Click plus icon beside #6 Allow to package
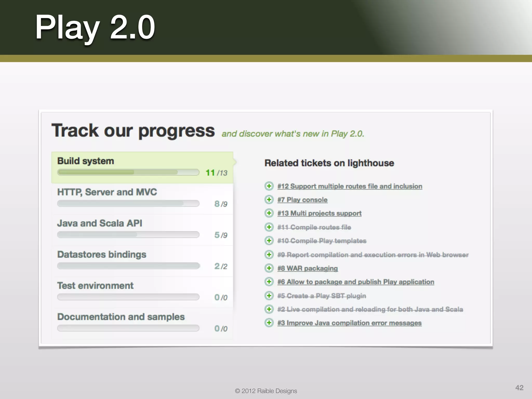Image resolution: width=532 pixels, height=399 pixels. pyautogui.click(x=269, y=282)
